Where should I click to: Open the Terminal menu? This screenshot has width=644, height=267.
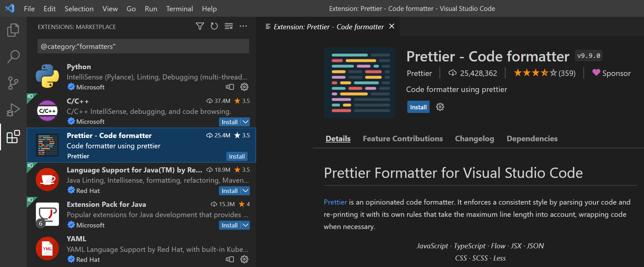(179, 9)
